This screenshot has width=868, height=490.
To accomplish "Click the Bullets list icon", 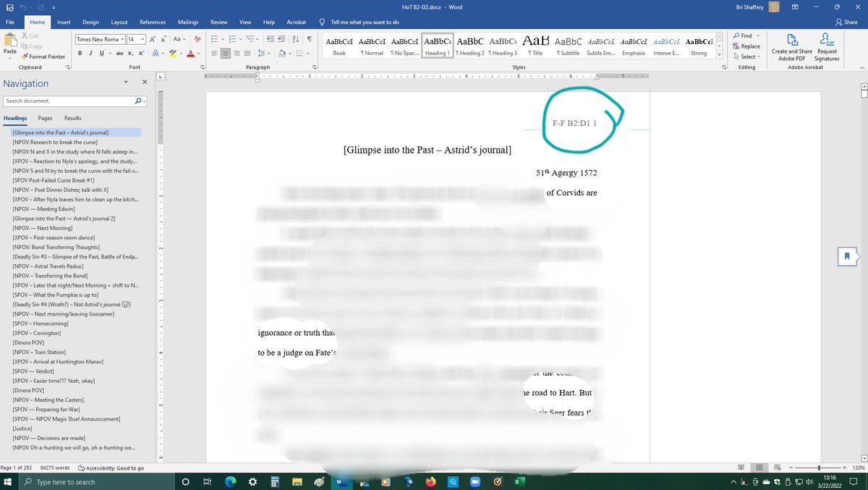I will (x=216, y=39).
